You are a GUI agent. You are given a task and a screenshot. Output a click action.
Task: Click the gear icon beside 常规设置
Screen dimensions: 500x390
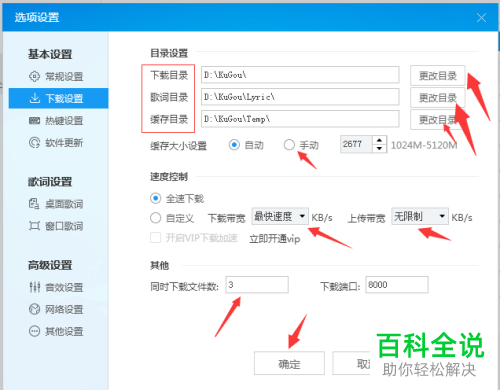pyautogui.click(x=34, y=76)
